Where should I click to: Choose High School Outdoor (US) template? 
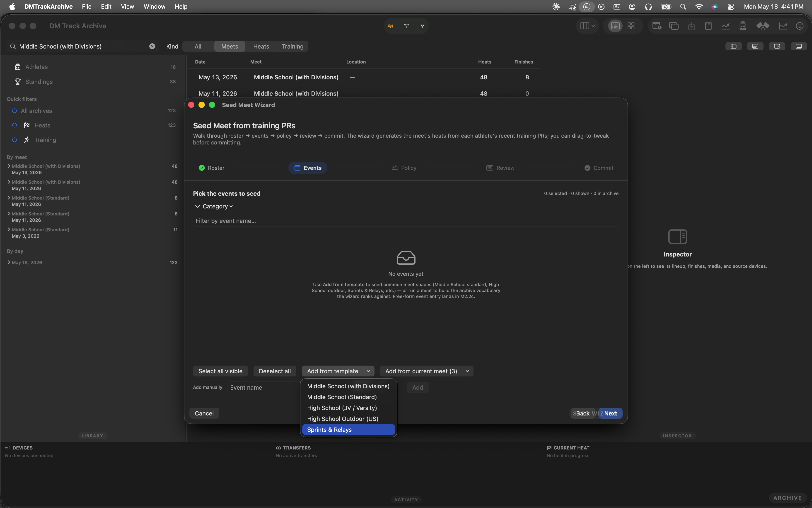coord(348,419)
